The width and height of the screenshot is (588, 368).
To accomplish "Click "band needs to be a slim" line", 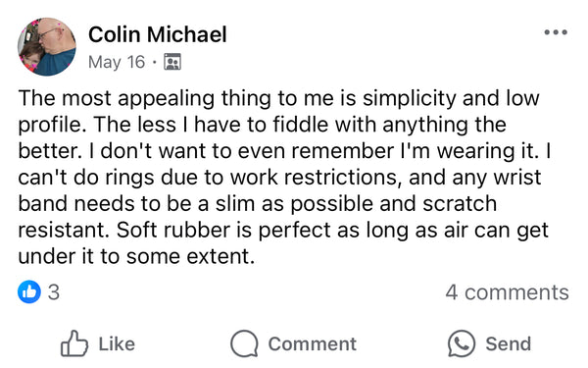I will click(257, 204).
